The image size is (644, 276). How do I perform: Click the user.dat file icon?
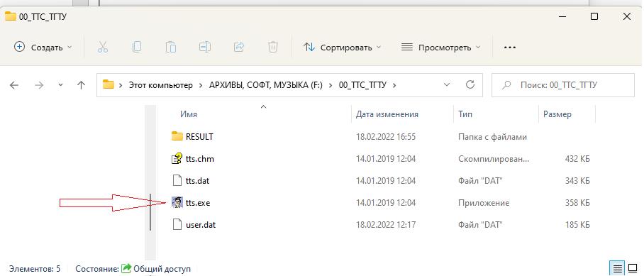[177, 225]
